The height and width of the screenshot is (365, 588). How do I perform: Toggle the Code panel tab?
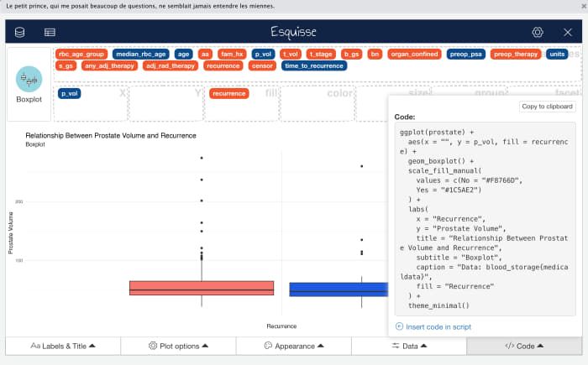point(524,346)
